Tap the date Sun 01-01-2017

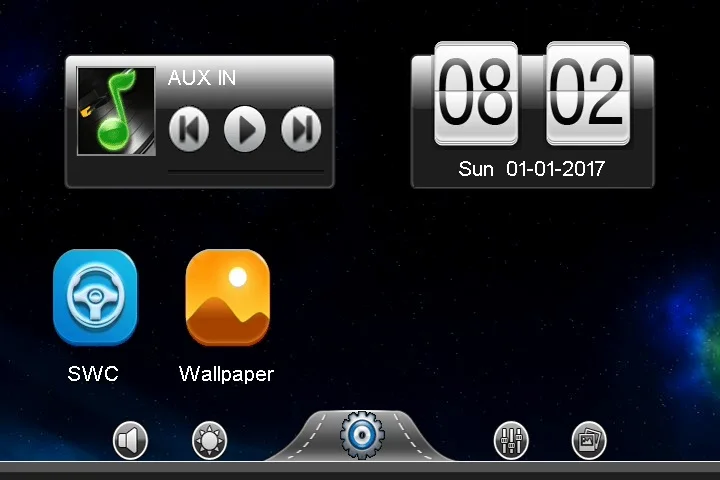531,169
